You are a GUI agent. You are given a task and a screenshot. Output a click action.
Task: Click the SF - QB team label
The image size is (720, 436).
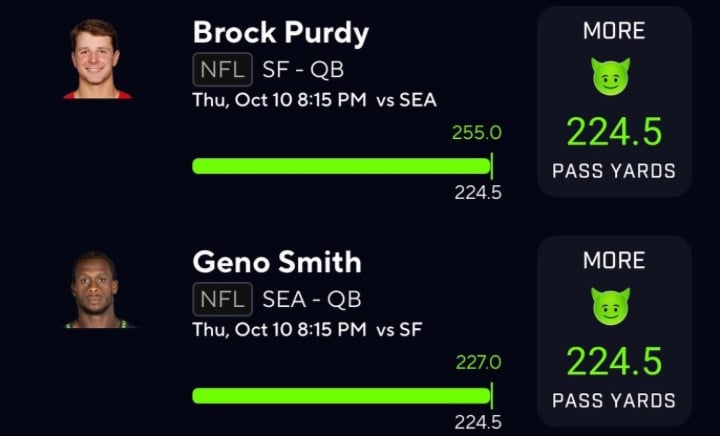pyautogui.click(x=303, y=69)
